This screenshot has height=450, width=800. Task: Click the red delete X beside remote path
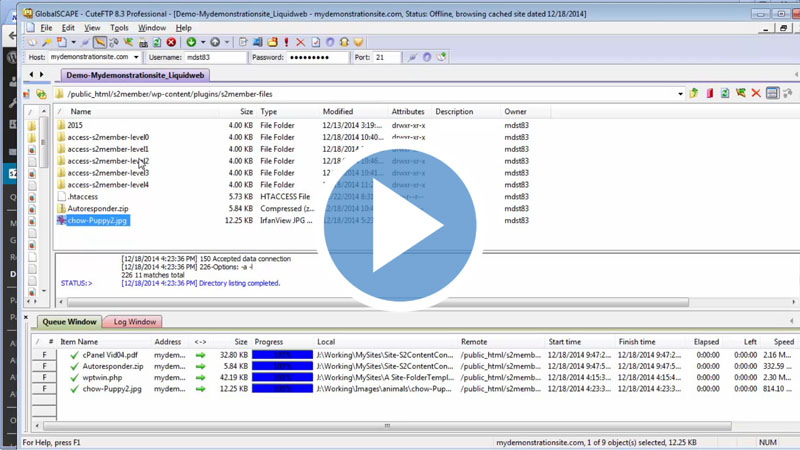coord(756,94)
